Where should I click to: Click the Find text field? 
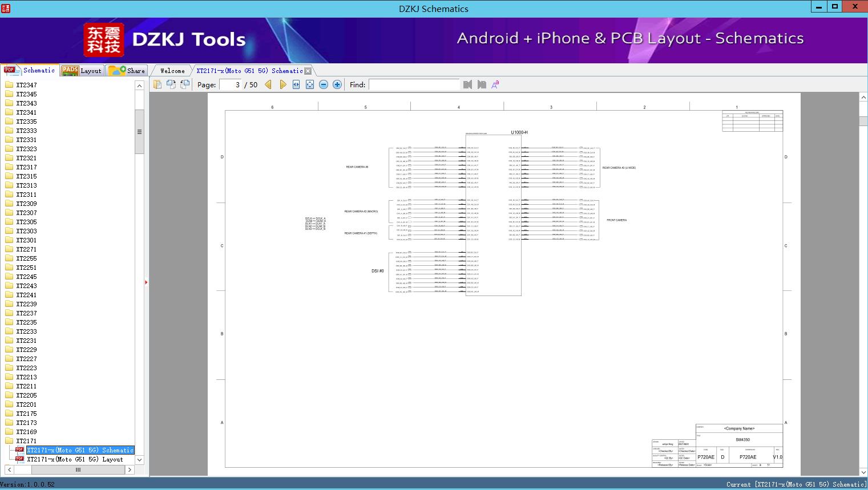[x=414, y=84]
